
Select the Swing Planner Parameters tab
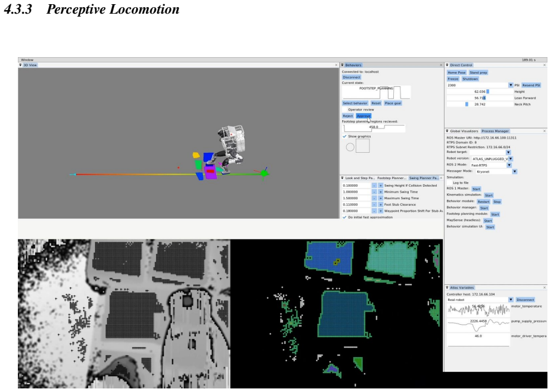424,178
